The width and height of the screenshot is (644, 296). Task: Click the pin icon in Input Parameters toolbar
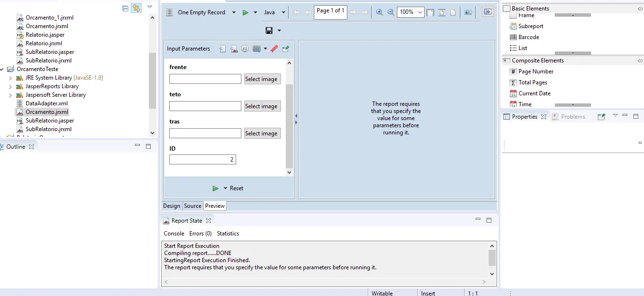coord(286,49)
